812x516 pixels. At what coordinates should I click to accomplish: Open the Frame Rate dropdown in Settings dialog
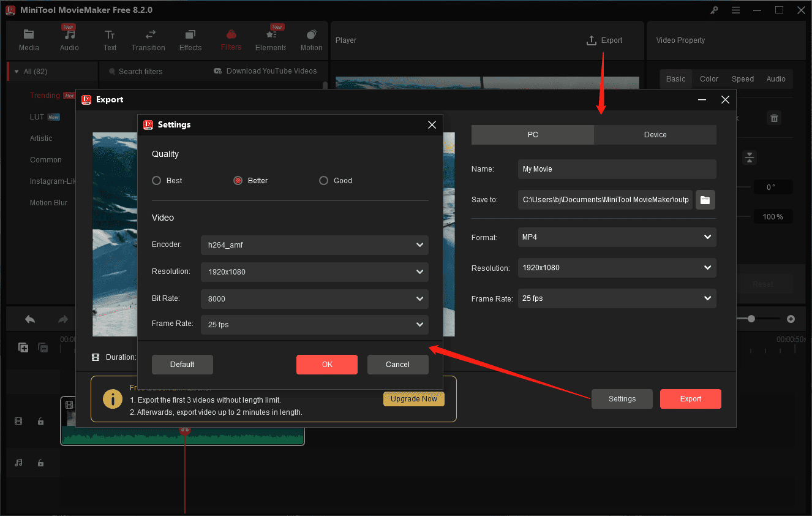pos(315,324)
